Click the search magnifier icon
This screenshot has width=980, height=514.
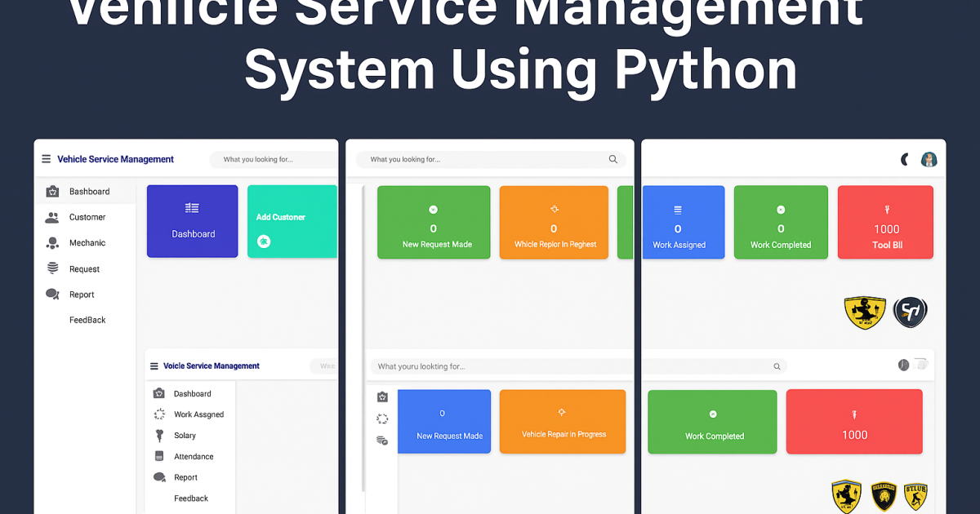(x=613, y=160)
